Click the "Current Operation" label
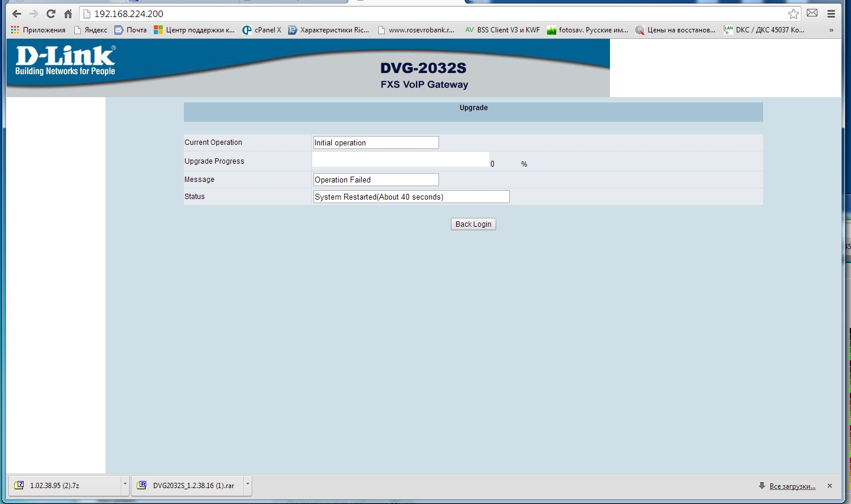Viewport: 851px width, 504px height. (213, 142)
